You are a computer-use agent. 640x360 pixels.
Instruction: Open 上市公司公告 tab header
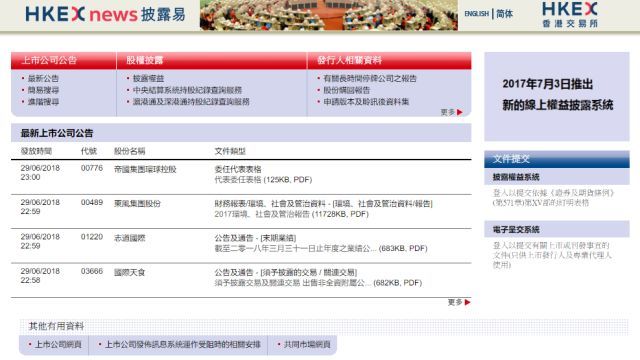click(49, 60)
